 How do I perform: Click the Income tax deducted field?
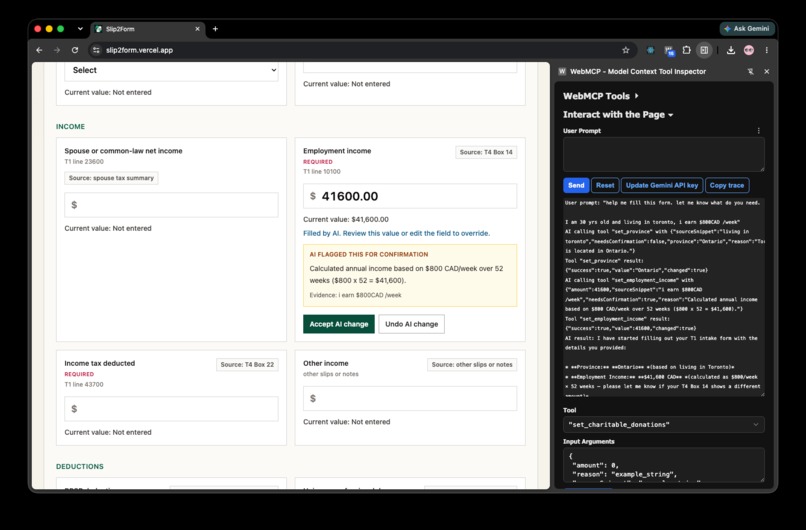[171, 409]
